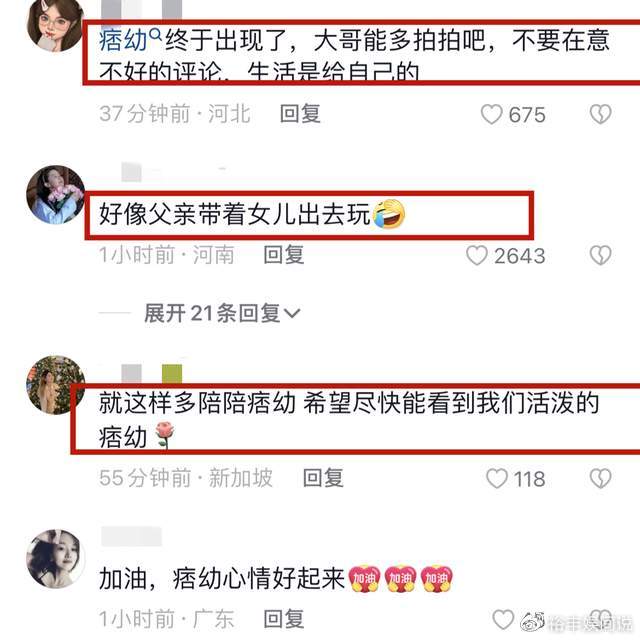This screenshot has height=640, width=640.
Task: Reply to the Singapore comment
Action: tap(323, 478)
